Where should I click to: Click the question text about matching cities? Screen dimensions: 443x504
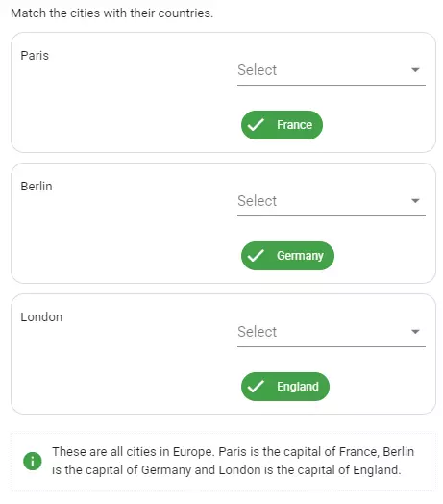click(111, 13)
